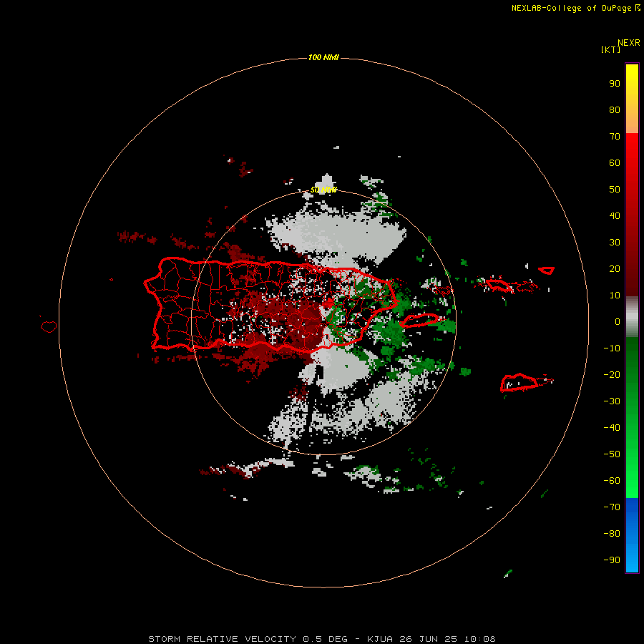644x644 pixels.
Task: Click the -90 value on velocity scale
Action: coord(612,560)
